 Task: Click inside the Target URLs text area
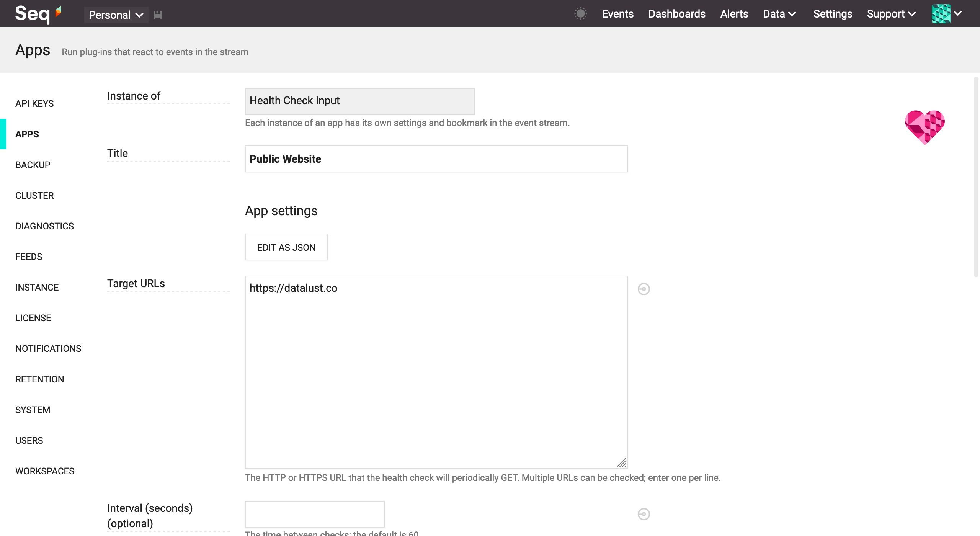click(x=436, y=371)
